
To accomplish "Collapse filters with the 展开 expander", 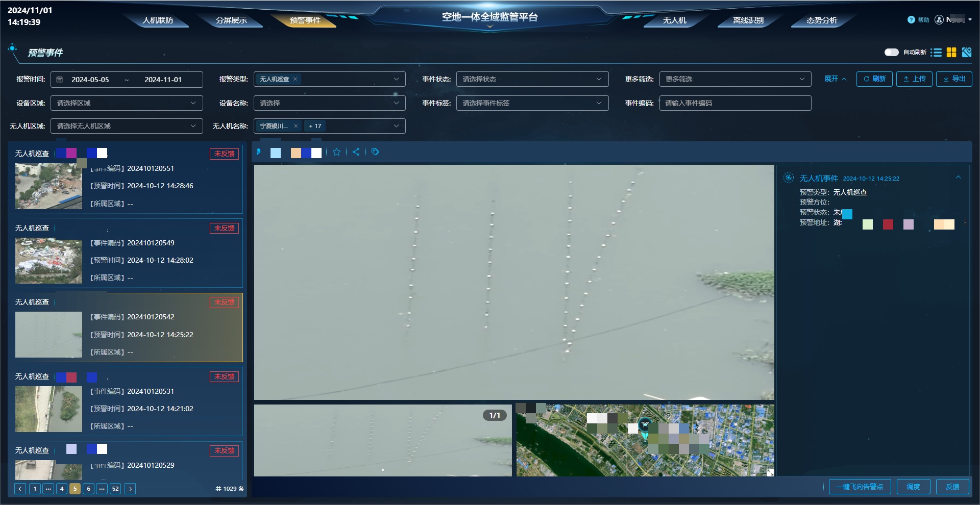I will (836, 79).
